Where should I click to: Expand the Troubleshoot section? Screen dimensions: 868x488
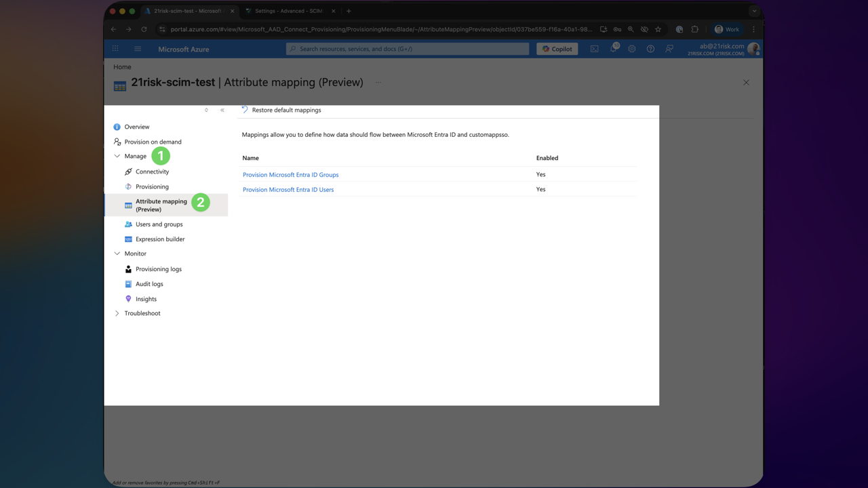point(117,313)
